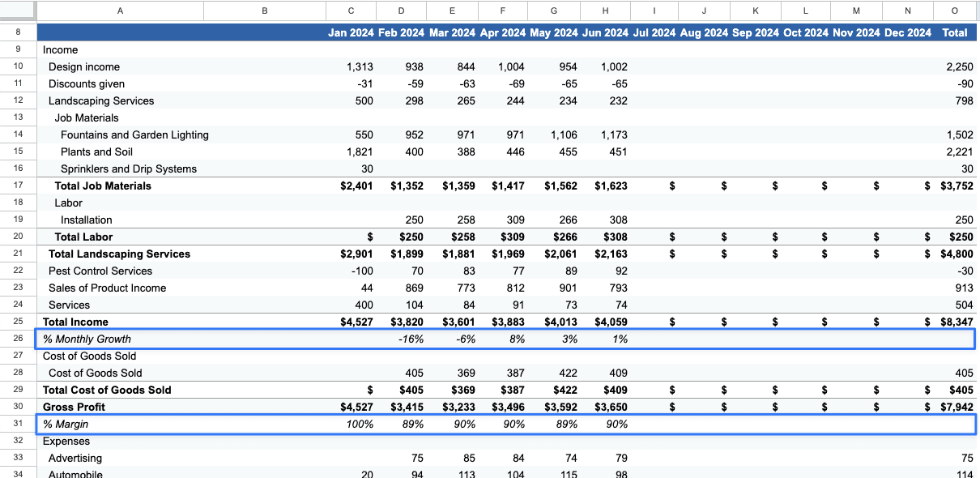
Task: Select the Plants and Soil label cell
Action: [x=96, y=152]
